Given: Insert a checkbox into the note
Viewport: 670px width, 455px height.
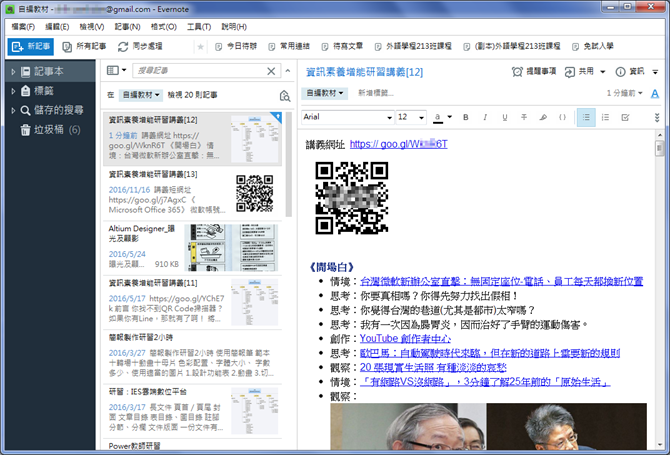Looking at the screenshot, I should click(x=625, y=117).
